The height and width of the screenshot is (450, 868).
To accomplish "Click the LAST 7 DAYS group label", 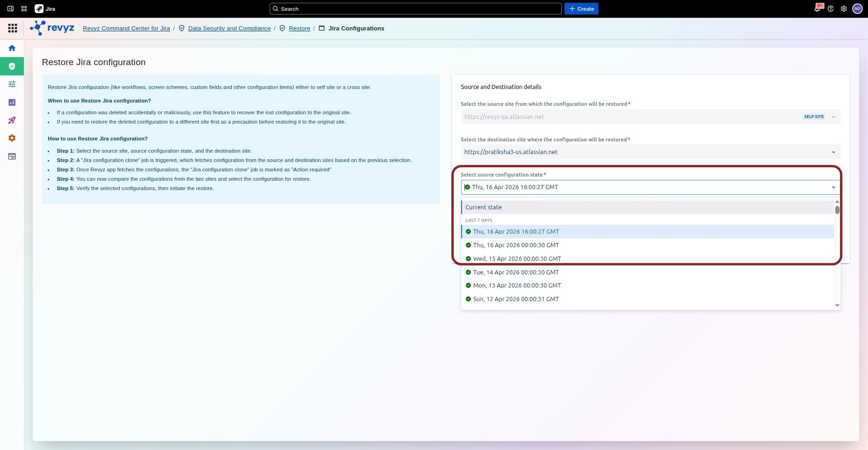I will (x=478, y=220).
